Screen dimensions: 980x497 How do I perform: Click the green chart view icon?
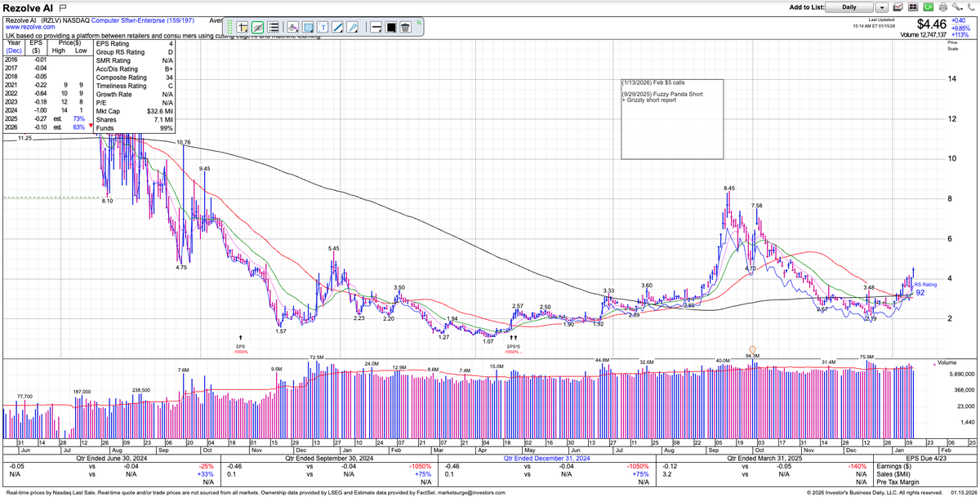click(929, 7)
